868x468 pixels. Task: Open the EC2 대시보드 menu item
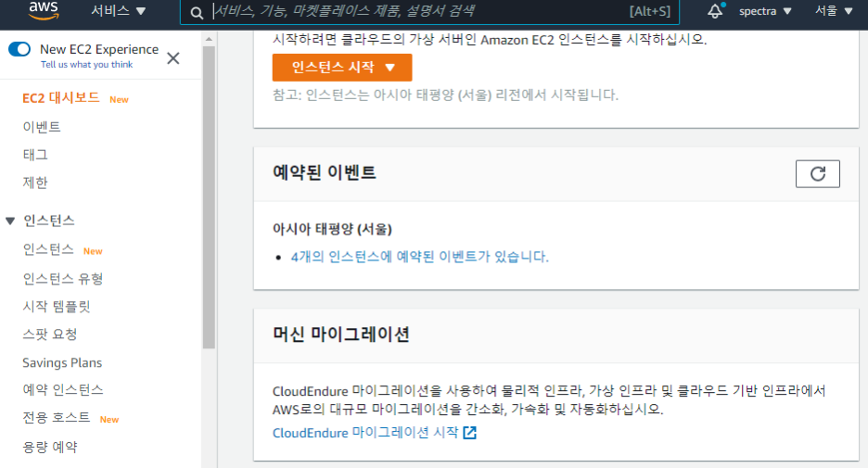(61, 98)
